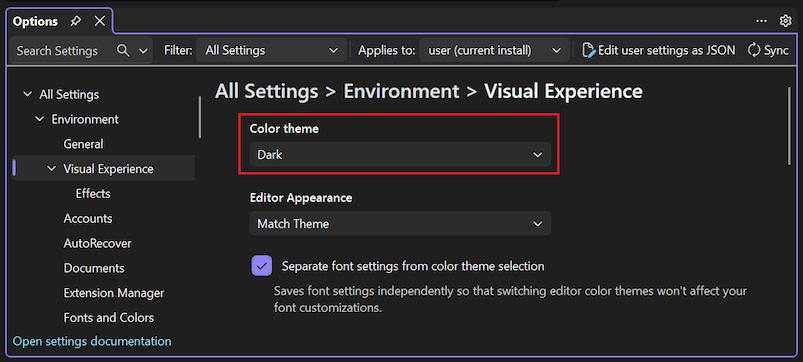Focus the Search Settings field

[x=81, y=50]
